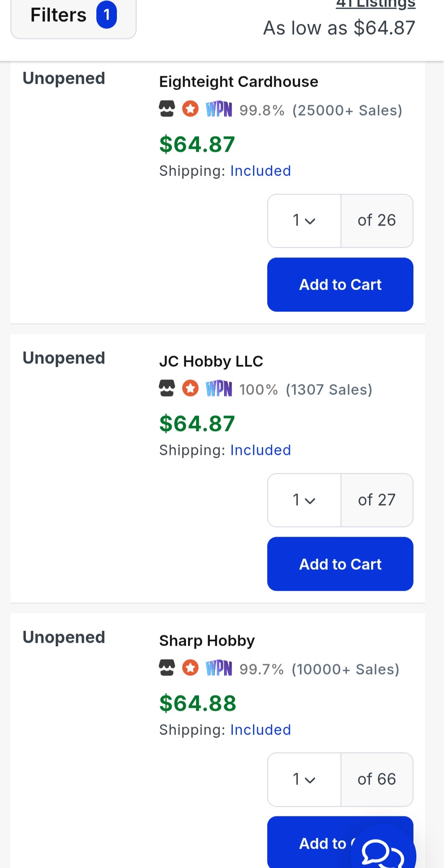The height and width of the screenshot is (868, 444).
Task: Open Eighteight Cardhouse seller page
Action: pos(238,82)
